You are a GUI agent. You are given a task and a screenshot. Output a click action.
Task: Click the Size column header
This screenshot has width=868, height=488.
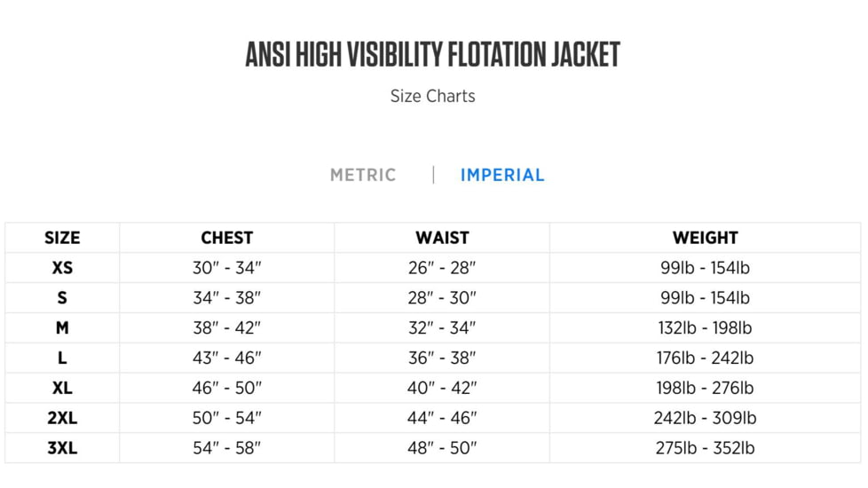pos(62,238)
